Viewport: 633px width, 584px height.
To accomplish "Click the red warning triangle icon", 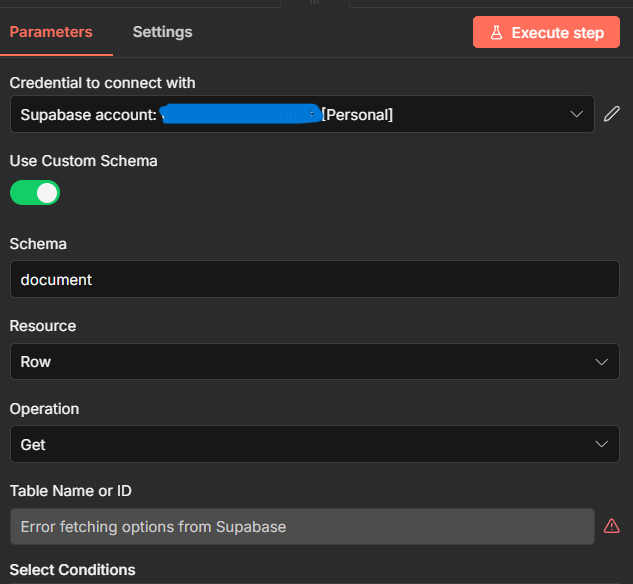I will [612, 526].
